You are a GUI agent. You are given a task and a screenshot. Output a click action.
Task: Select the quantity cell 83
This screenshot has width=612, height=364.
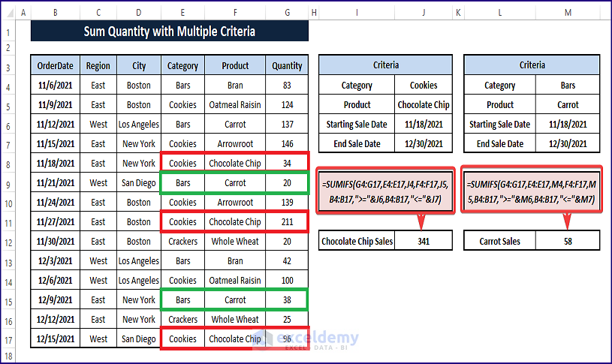[287, 85]
